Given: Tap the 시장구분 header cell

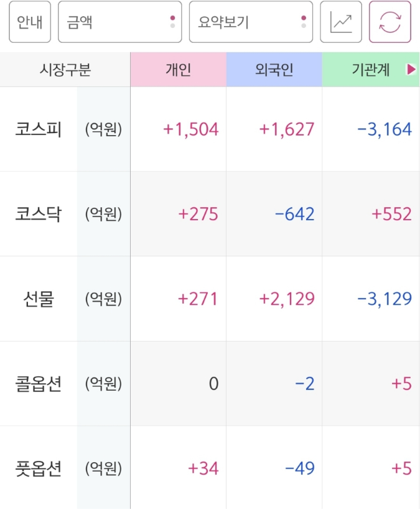Looking at the screenshot, I should (65, 70).
